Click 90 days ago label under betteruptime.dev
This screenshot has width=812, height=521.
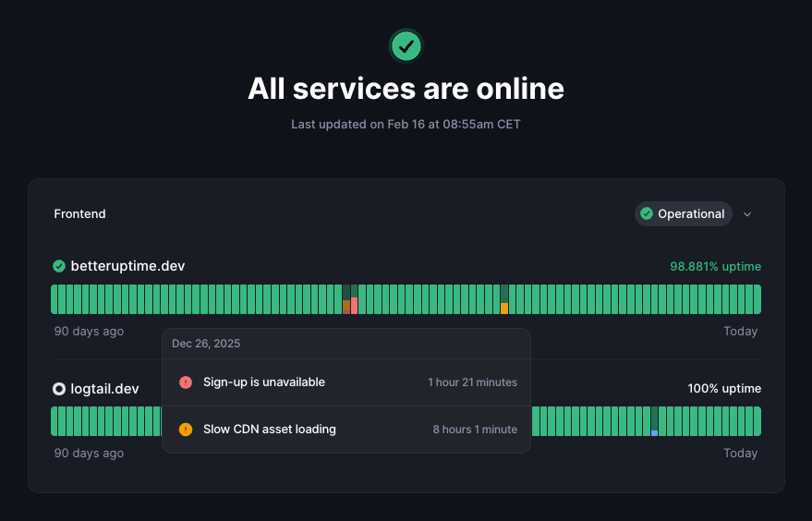click(x=89, y=332)
